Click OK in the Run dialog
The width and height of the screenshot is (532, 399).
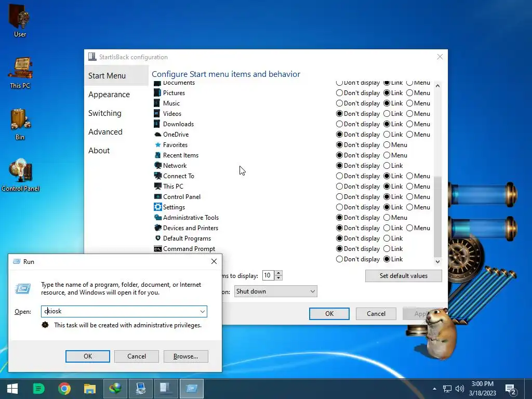click(x=87, y=356)
